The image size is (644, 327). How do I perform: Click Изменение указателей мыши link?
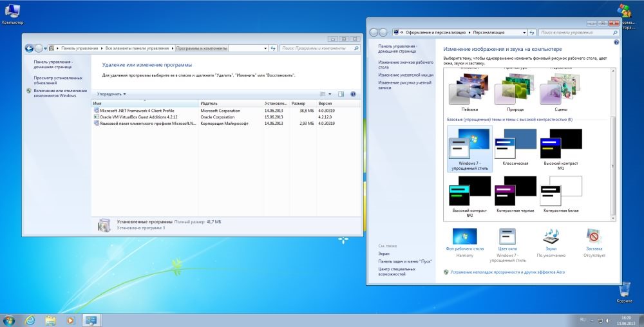point(406,75)
